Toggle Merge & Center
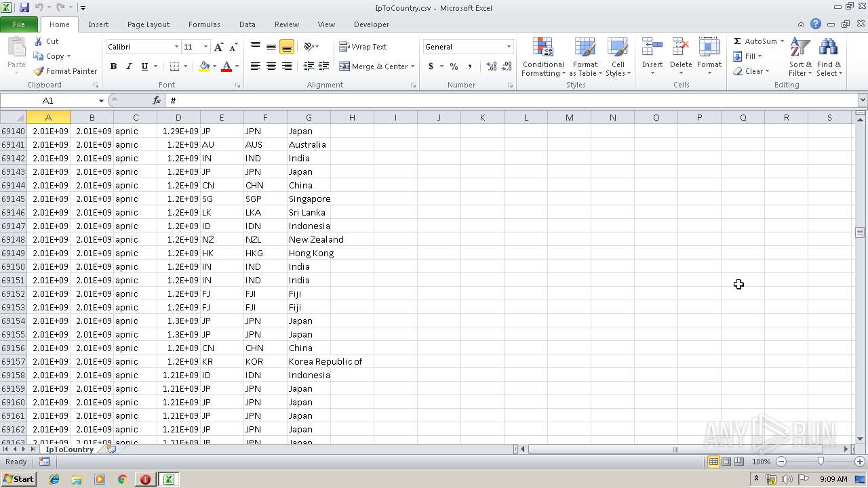868x488 pixels. [x=373, y=66]
